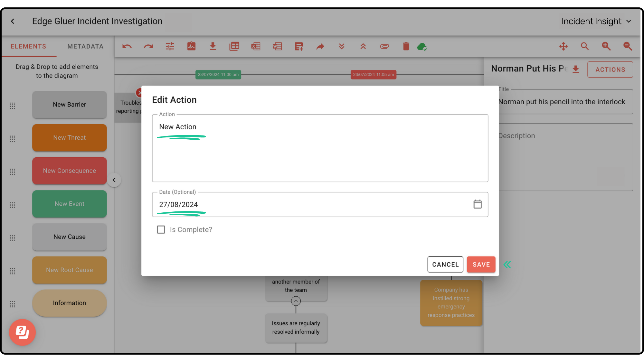Open the date picker calendar
The image size is (644, 362).
tap(478, 204)
